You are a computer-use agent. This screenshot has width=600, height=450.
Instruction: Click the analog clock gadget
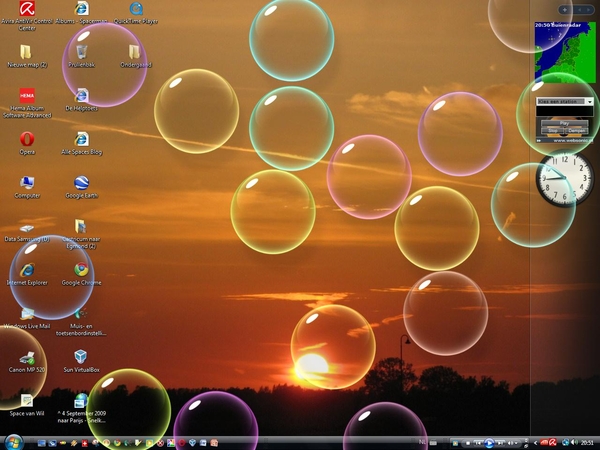pyautogui.click(x=565, y=178)
